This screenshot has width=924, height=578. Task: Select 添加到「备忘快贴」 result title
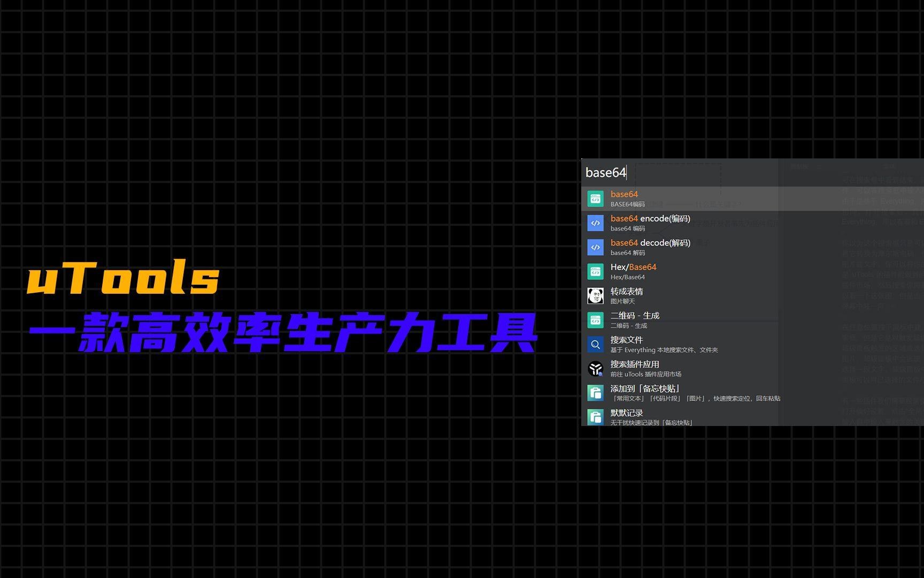646,389
